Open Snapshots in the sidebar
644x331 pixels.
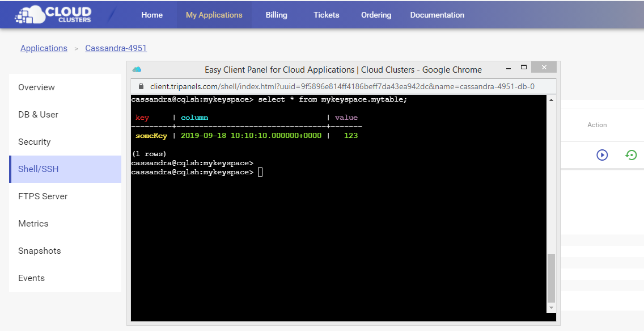(x=65, y=251)
